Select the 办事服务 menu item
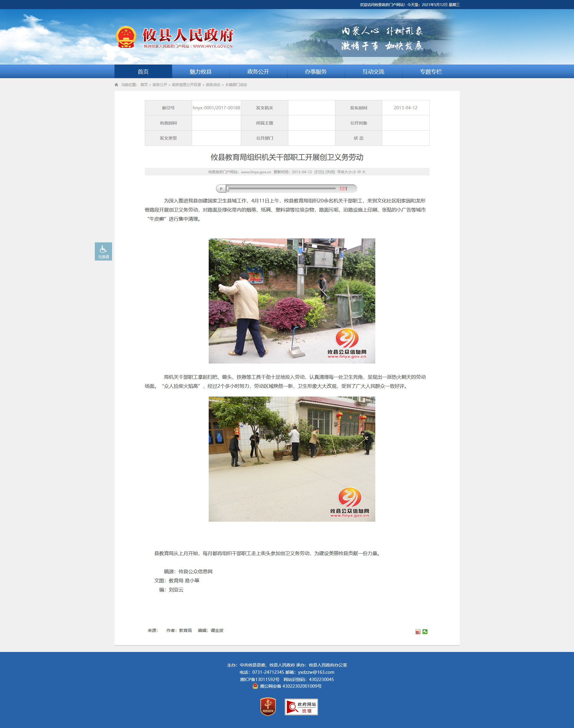This screenshot has width=574, height=728. (316, 71)
